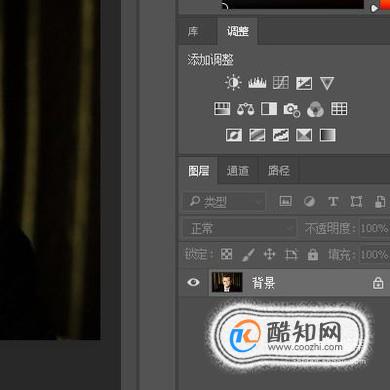Add a Photo Filter adjustment
Viewport: 390px width, 390px height.
click(292, 110)
